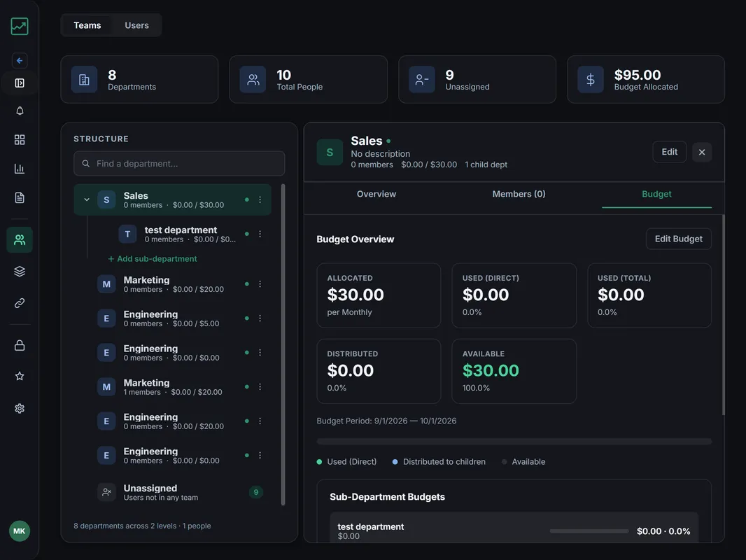Viewport: 746px width, 560px height.
Task: Click the Used (Direct) green legend dot
Action: point(319,462)
